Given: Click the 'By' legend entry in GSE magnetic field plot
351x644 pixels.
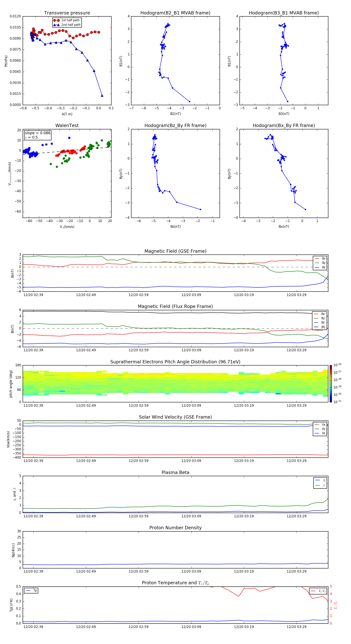Looking at the screenshot, I should [320, 263].
